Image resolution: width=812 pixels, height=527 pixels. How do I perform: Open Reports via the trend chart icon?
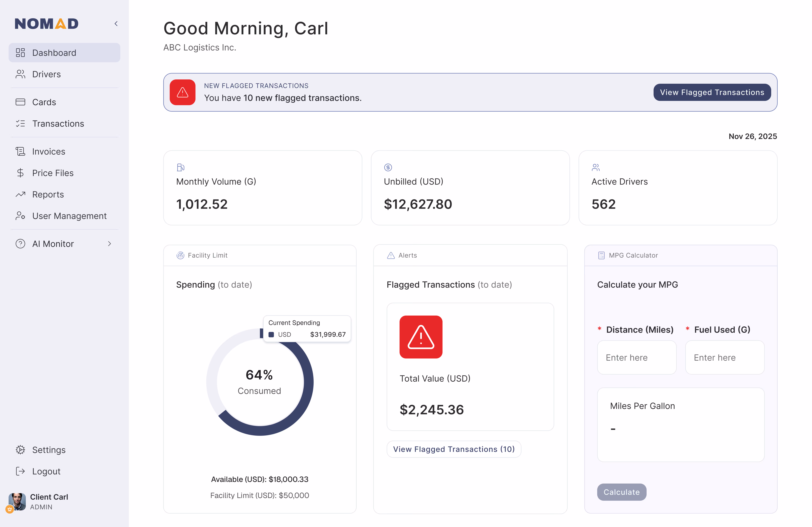(20, 194)
